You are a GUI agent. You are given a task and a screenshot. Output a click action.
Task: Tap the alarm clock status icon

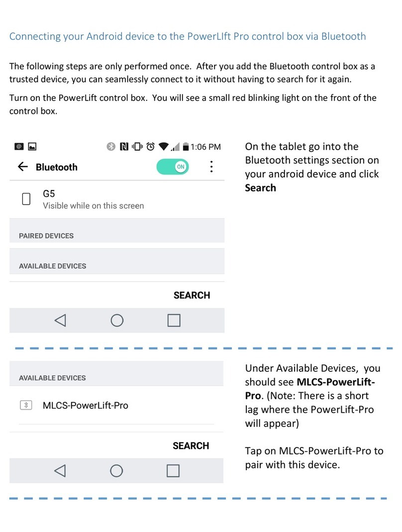pyautogui.click(x=150, y=147)
